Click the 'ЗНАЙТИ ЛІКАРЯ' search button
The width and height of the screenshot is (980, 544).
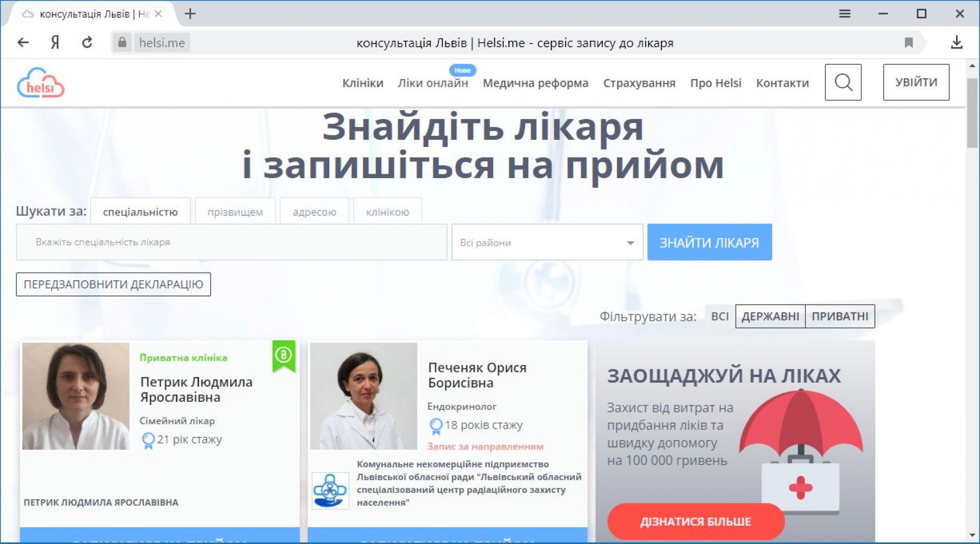pos(709,242)
